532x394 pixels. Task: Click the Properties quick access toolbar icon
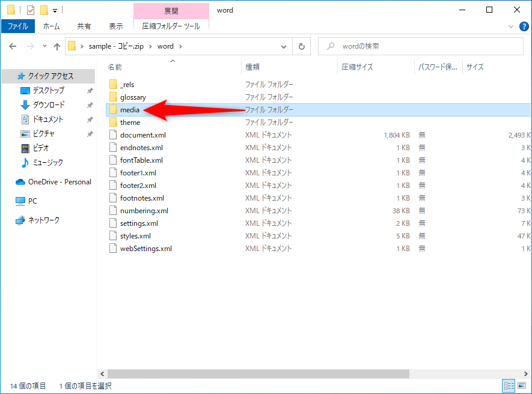click(x=31, y=10)
